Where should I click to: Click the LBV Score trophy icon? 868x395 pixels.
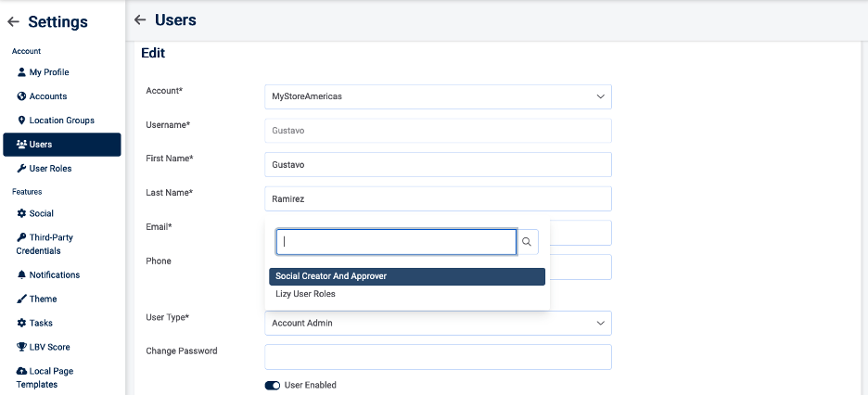point(21,347)
